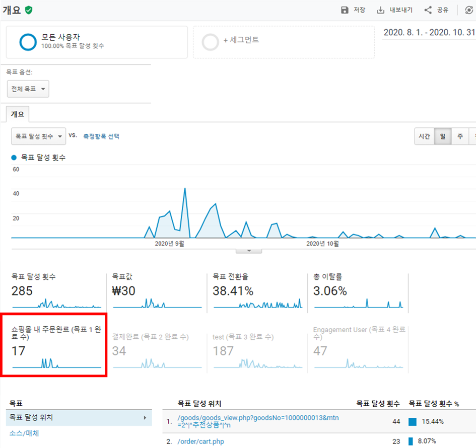The width and height of the screenshot is (476, 448).
Task: Click the 2020년 9월 chart axis label
Action: pos(169,244)
